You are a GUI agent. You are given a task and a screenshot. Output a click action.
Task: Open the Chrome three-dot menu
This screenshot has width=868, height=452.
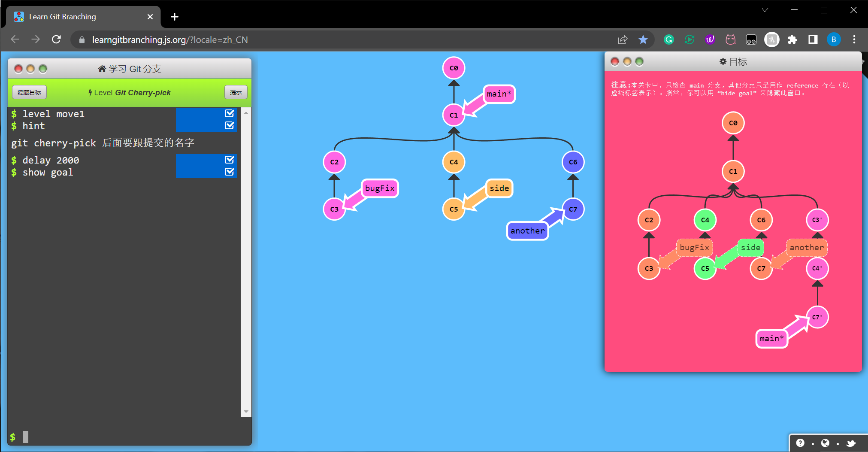point(854,39)
